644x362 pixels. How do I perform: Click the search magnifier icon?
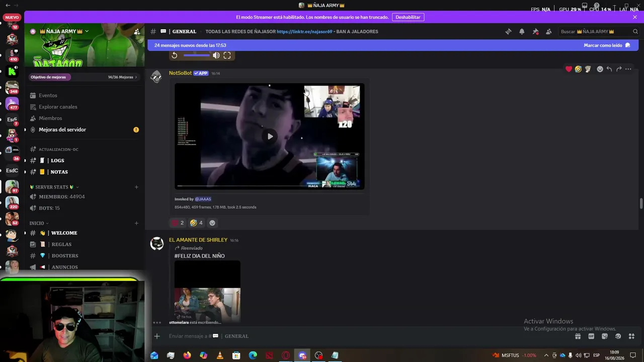pyautogui.click(x=635, y=31)
